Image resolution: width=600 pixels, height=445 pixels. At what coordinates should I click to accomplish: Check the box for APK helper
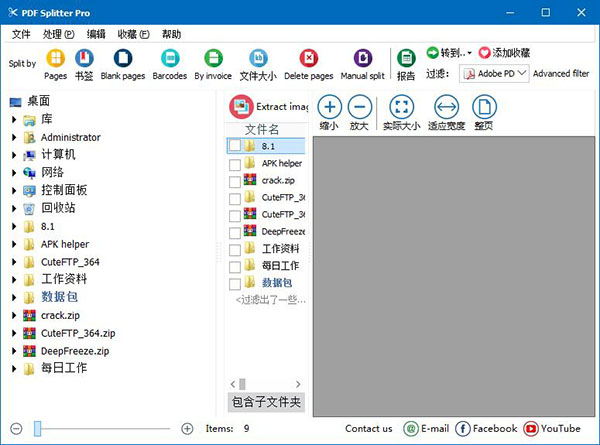click(235, 165)
